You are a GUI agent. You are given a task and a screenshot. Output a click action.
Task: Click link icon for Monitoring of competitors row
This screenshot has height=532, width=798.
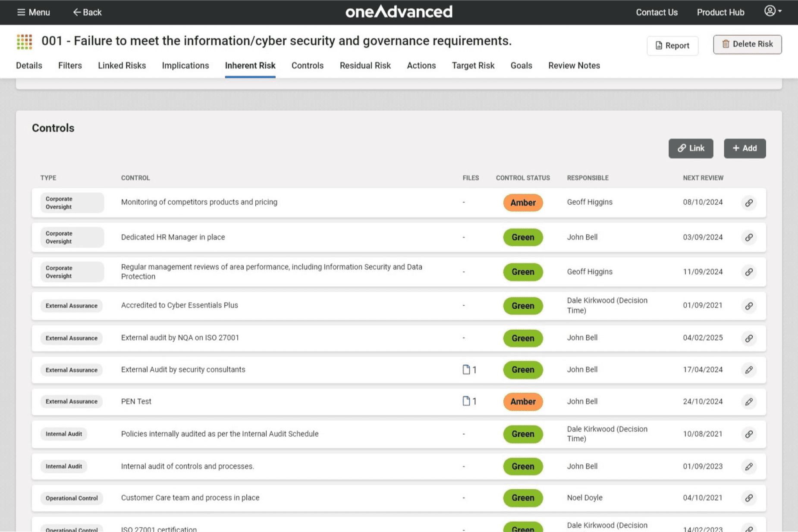point(749,203)
